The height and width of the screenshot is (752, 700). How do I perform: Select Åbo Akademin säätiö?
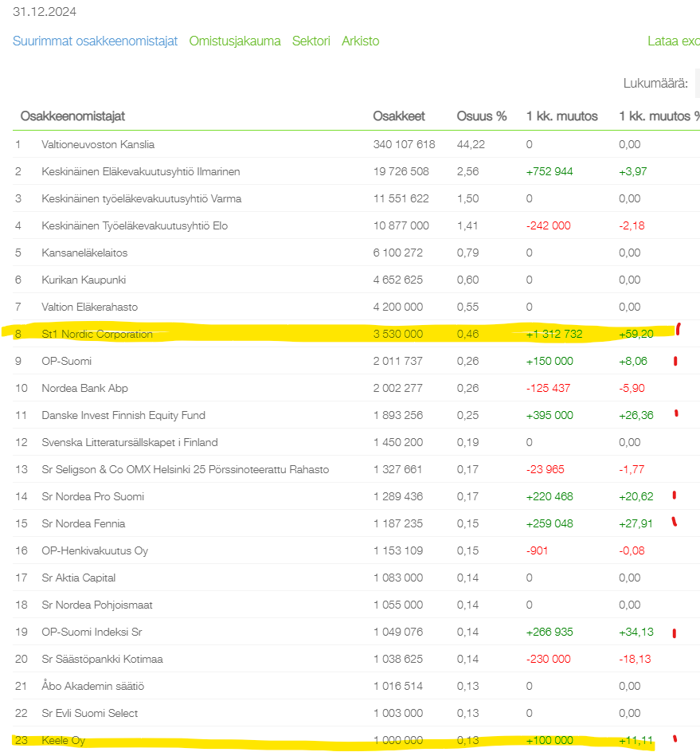93,687
